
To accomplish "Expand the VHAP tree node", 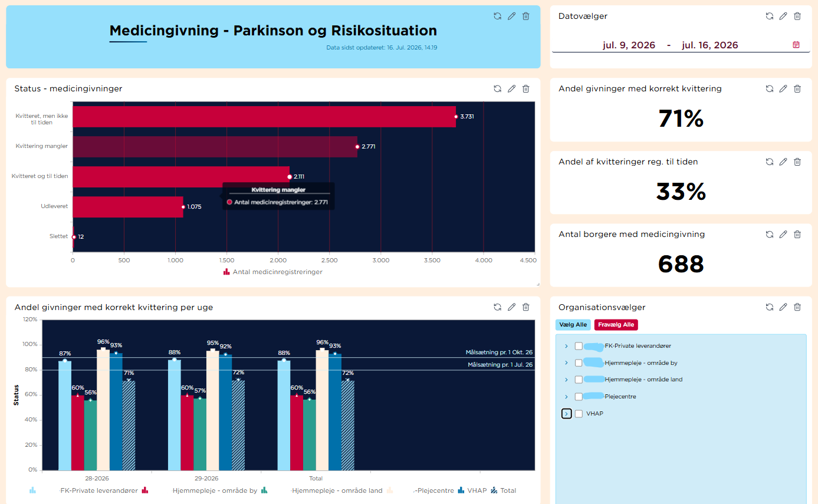I will (x=566, y=414).
